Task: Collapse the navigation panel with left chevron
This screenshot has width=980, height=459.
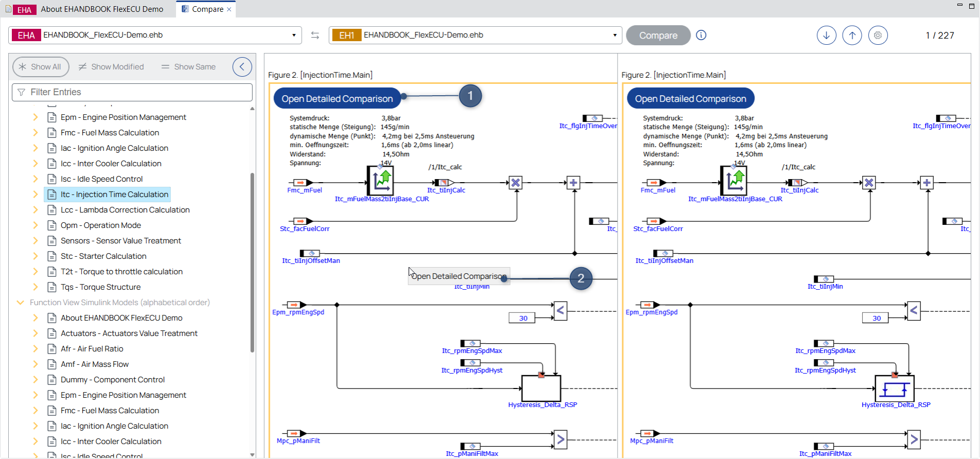Action: (x=242, y=66)
